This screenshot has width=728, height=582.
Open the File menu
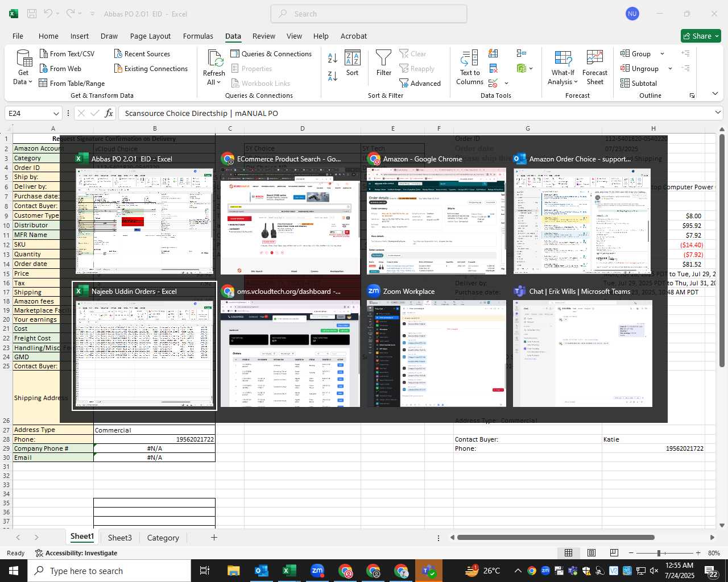click(18, 36)
